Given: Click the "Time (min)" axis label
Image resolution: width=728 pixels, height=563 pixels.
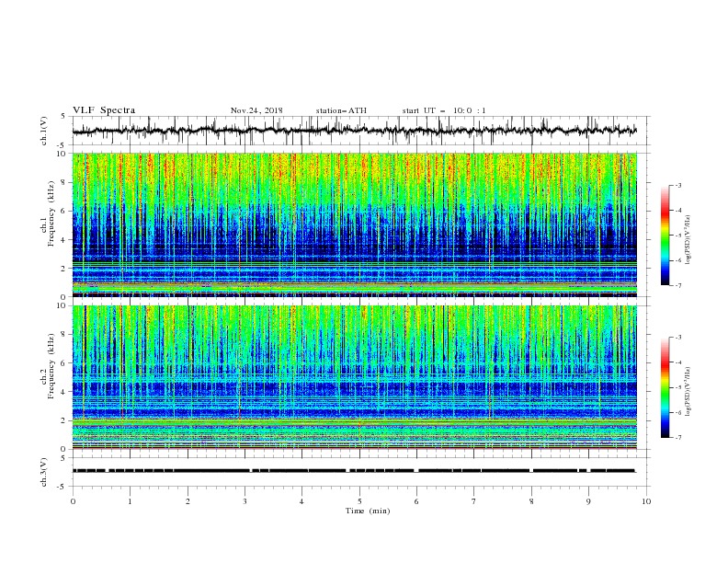Looking at the screenshot, I should (368, 511).
